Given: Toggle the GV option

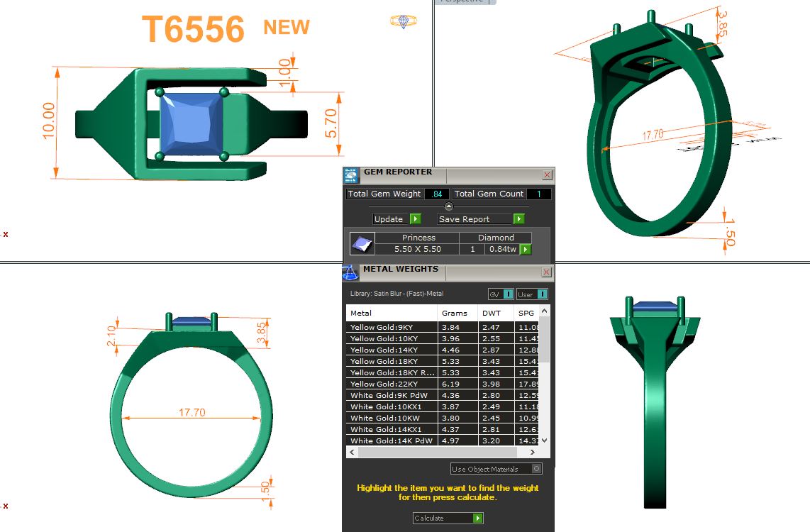Looking at the screenshot, I should pos(501,294).
